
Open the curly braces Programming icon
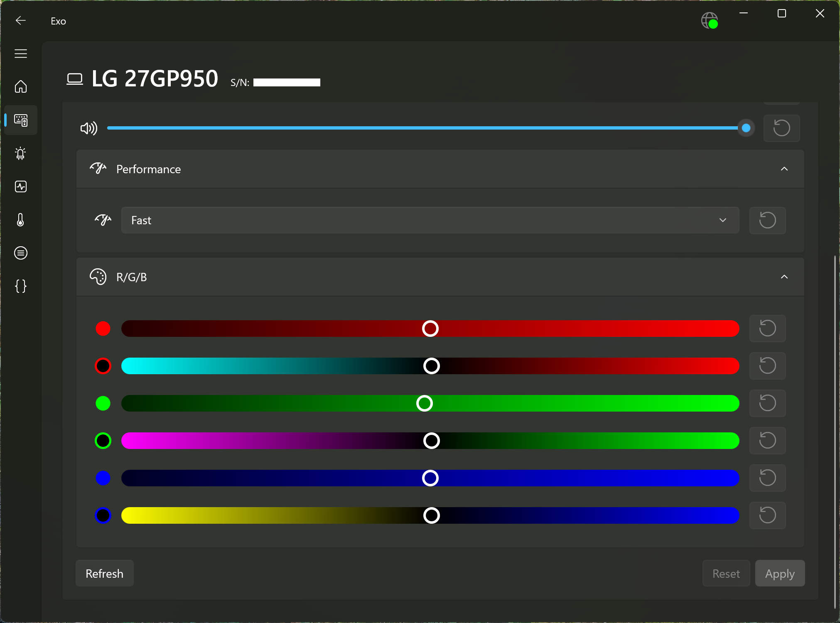(x=21, y=286)
